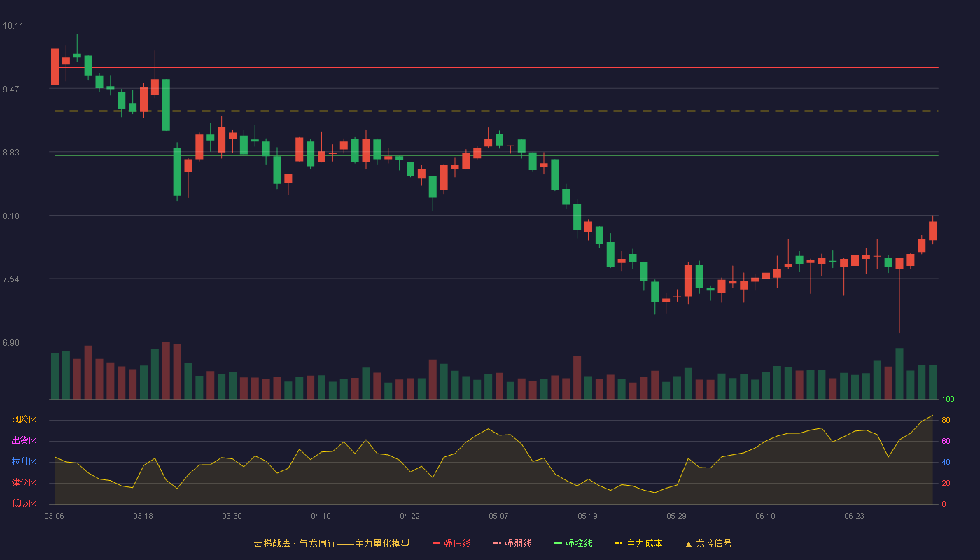
Task: Toggle the 主力成本 legend item
Action: tap(638, 543)
